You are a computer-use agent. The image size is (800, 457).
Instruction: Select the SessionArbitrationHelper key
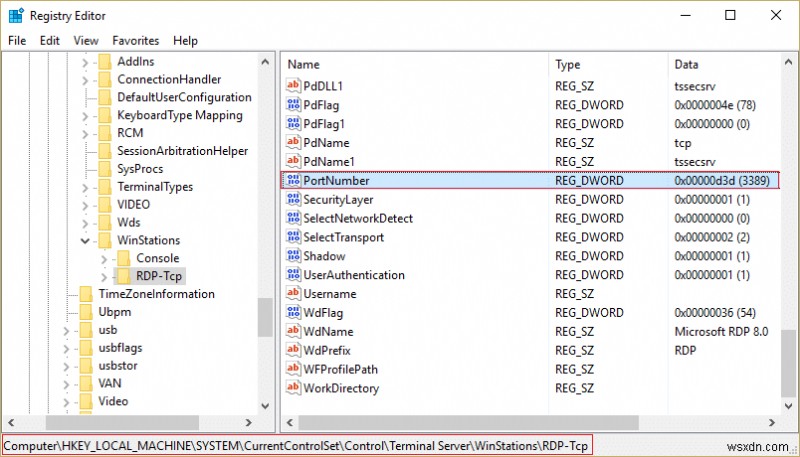[x=183, y=150]
